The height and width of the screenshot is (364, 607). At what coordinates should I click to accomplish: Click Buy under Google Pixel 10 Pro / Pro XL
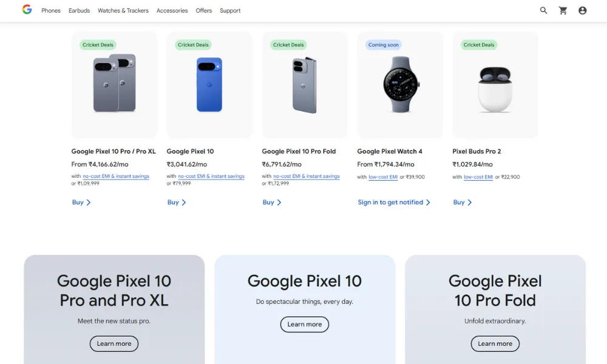tap(81, 203)
